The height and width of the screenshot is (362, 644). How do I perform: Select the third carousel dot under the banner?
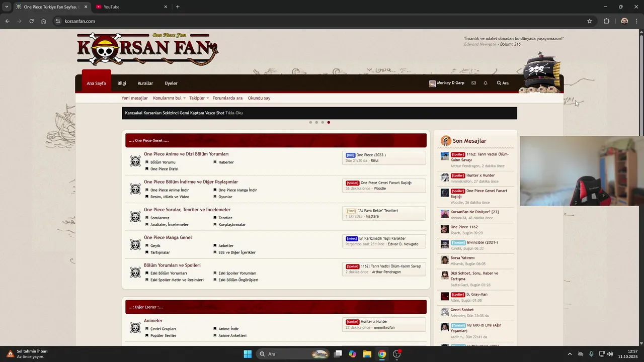(x=323, y=122)
